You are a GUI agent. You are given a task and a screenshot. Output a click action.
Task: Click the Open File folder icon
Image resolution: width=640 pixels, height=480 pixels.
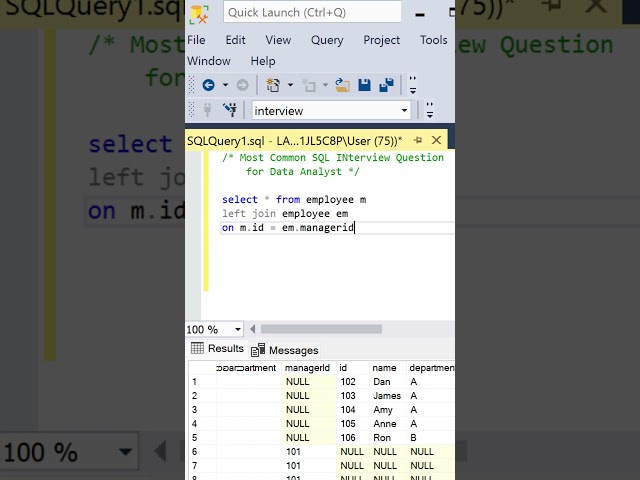(342, 85)
